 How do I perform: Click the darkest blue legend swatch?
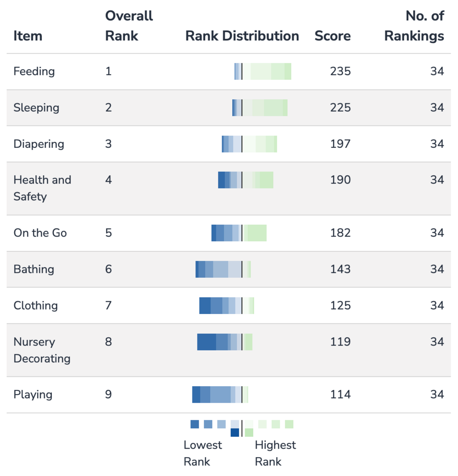[235, 433]
